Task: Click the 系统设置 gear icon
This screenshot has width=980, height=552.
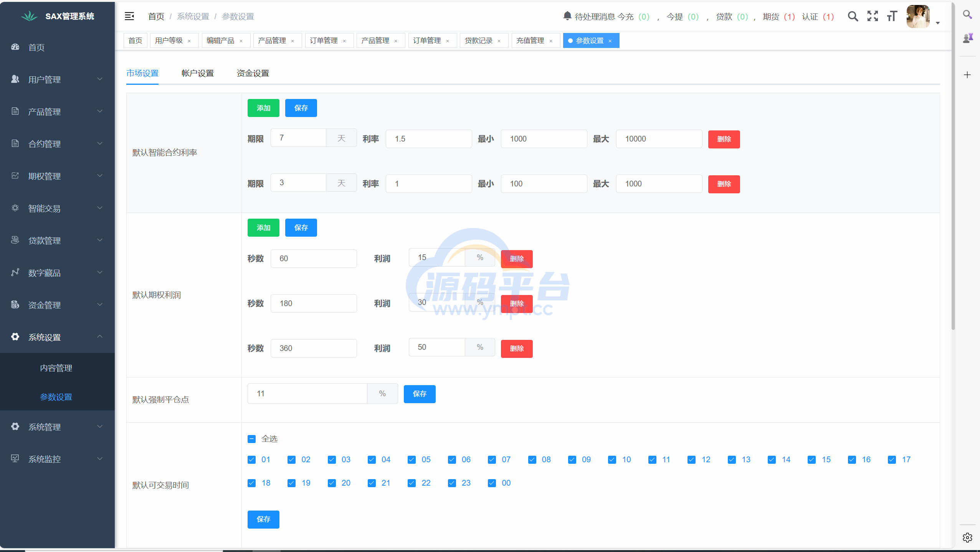Action: [x=15, y=337]
